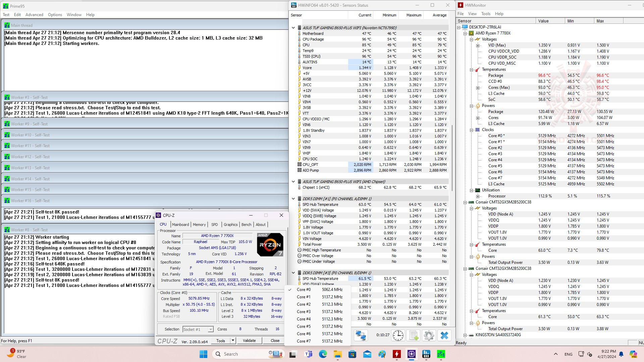
Task: Click the CPU-Z Validate button
Action: click(249, 341)
